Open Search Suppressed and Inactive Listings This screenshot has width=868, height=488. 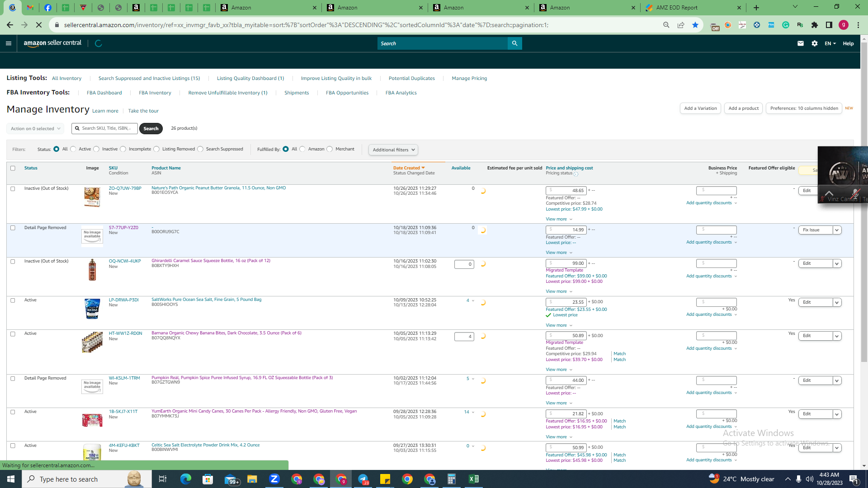pos(149,79)
